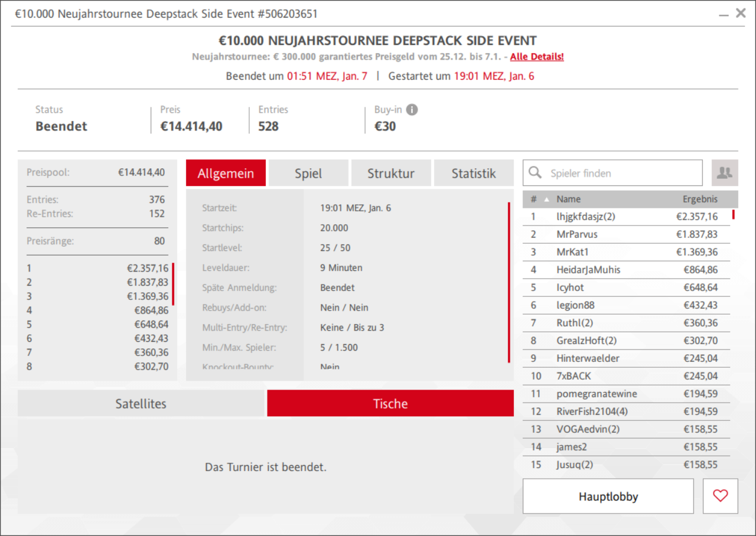The height and width of the screenshot is (536, 756).
Task: Sort by the Name column header
Action: coord(568,200)
